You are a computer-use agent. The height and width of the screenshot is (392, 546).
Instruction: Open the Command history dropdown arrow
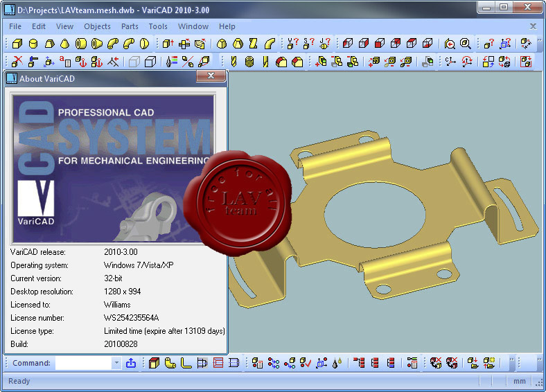116,363
